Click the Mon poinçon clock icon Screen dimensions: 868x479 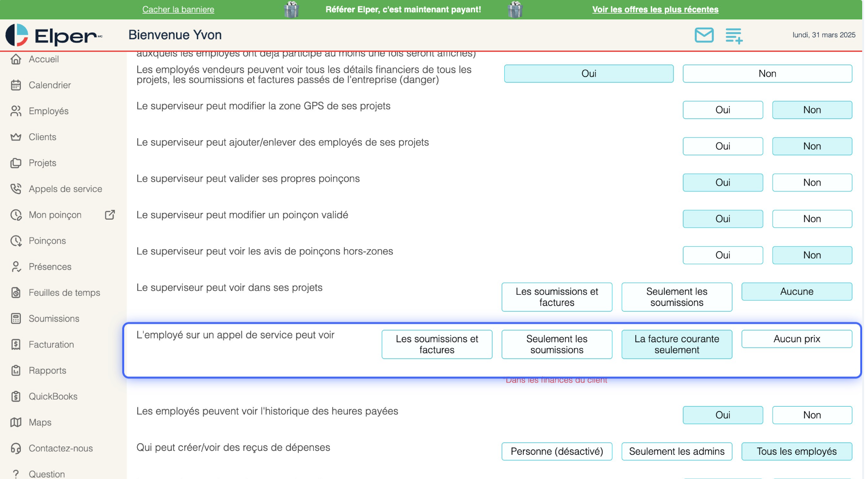16,215
